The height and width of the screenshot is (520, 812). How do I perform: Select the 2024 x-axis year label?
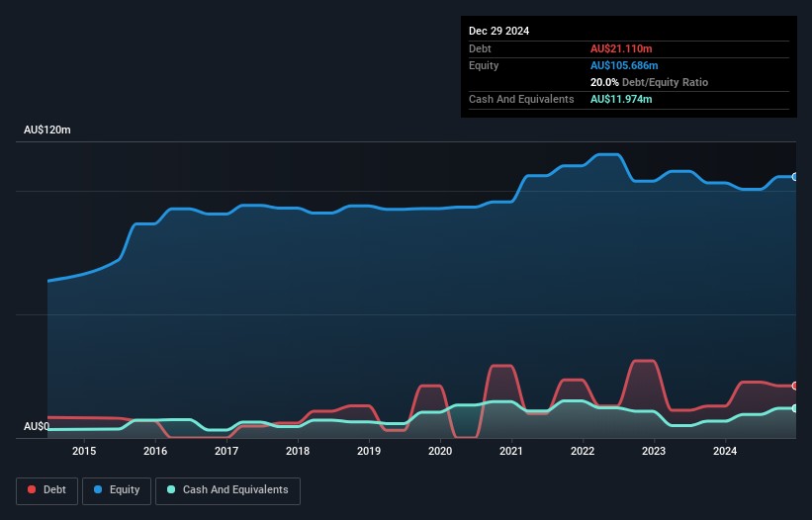click(725, 452)
